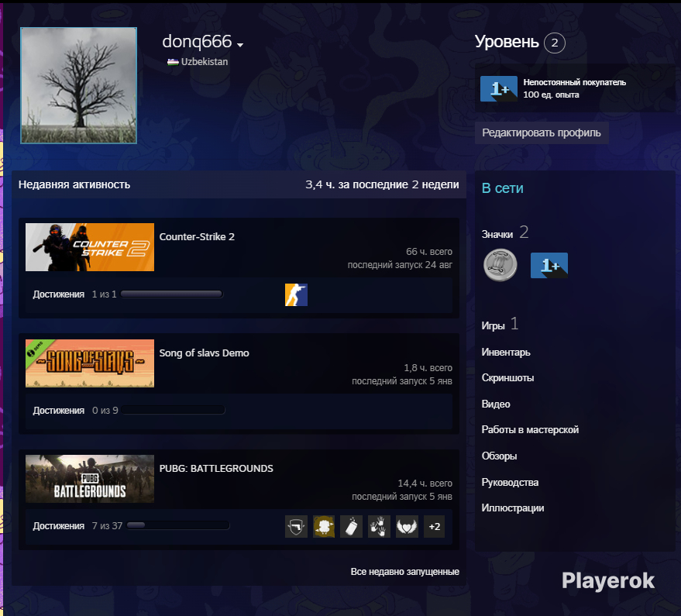The height and width of the screenshot is (616, 681).
Task: Open Все недавно запущенные link
Action: click(404, 572)
